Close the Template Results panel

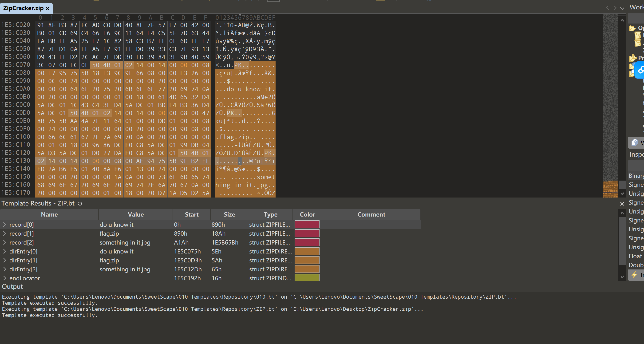622,204
